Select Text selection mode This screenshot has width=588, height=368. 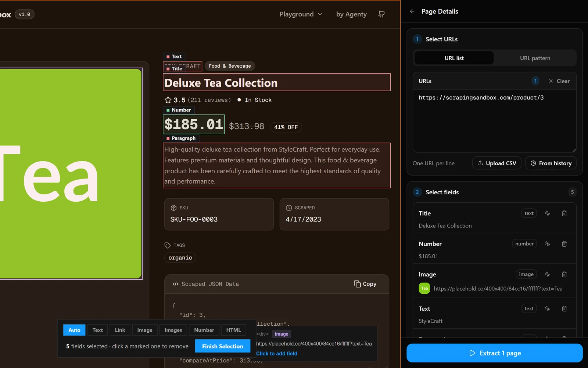point(97,330)
